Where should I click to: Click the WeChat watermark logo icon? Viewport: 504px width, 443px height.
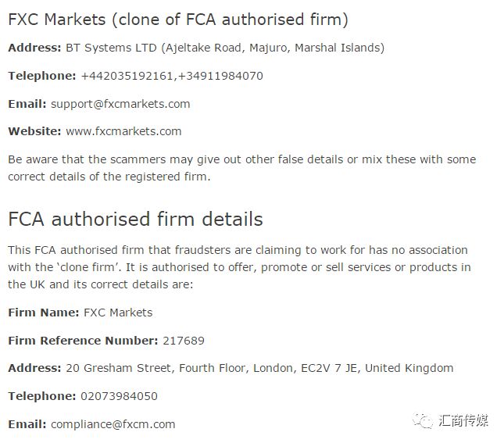(x=423, y=421)
